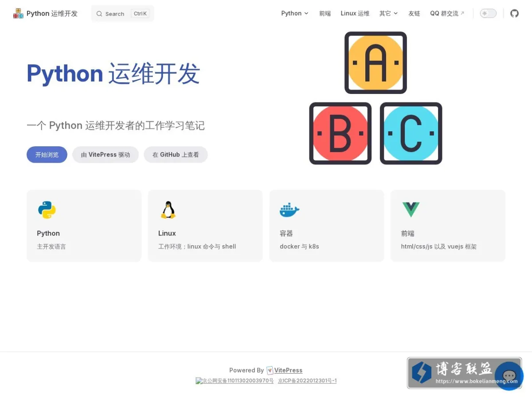The image size is (532, 399).
Task: Click the 'docker 与 k8s' description text
Action: [299, 246]
